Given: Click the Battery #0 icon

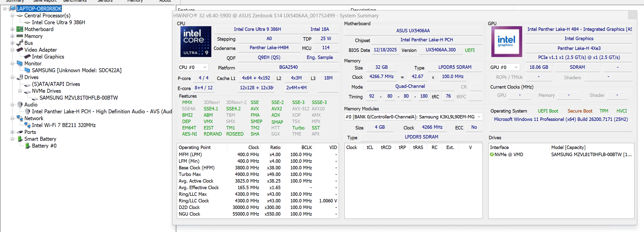Looking at the screenshot, I should (28, 146).
